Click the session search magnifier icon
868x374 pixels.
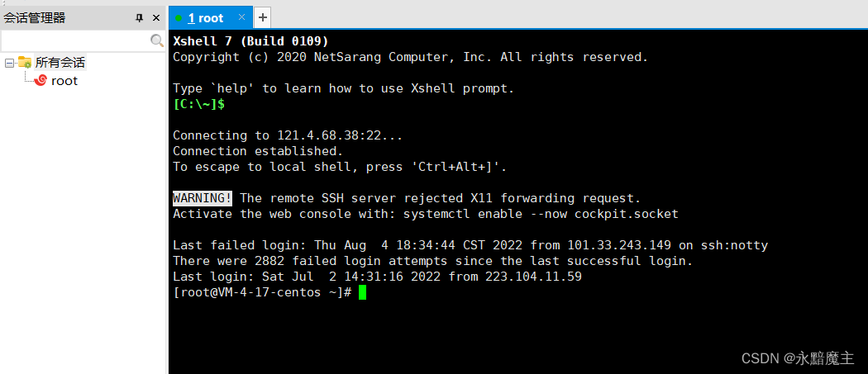pyautogui.click(x=156, y=40)
